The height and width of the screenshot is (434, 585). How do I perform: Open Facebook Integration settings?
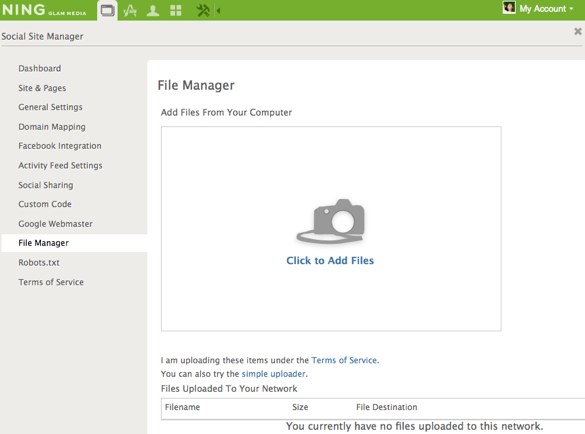(60, 146)
